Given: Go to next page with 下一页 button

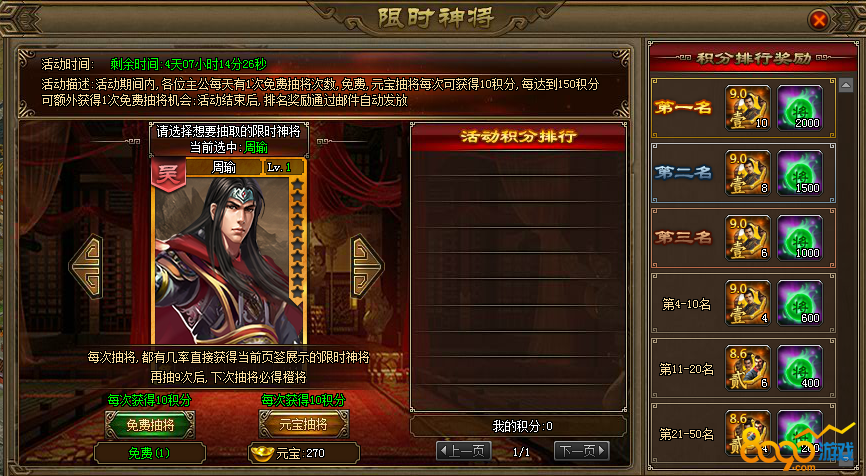Looking at the screenshot, I should 582,451.
